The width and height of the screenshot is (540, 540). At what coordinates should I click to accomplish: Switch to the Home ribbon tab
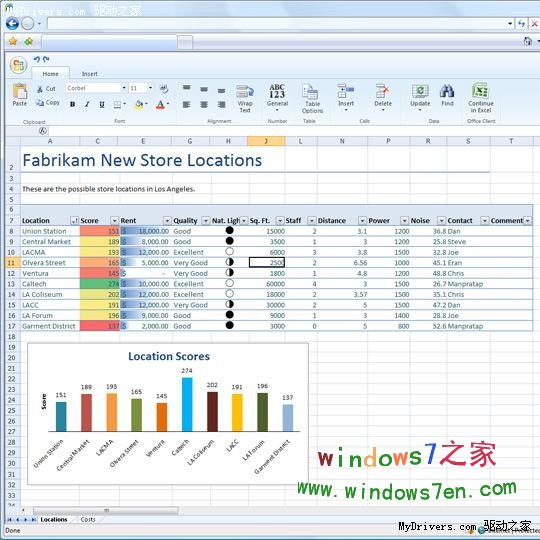click(x=50, y=74)
